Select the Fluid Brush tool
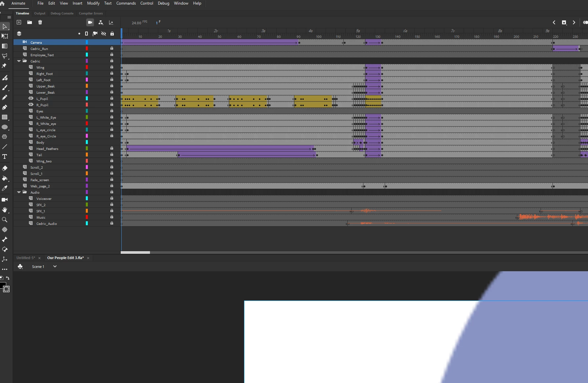 point(5,78)
